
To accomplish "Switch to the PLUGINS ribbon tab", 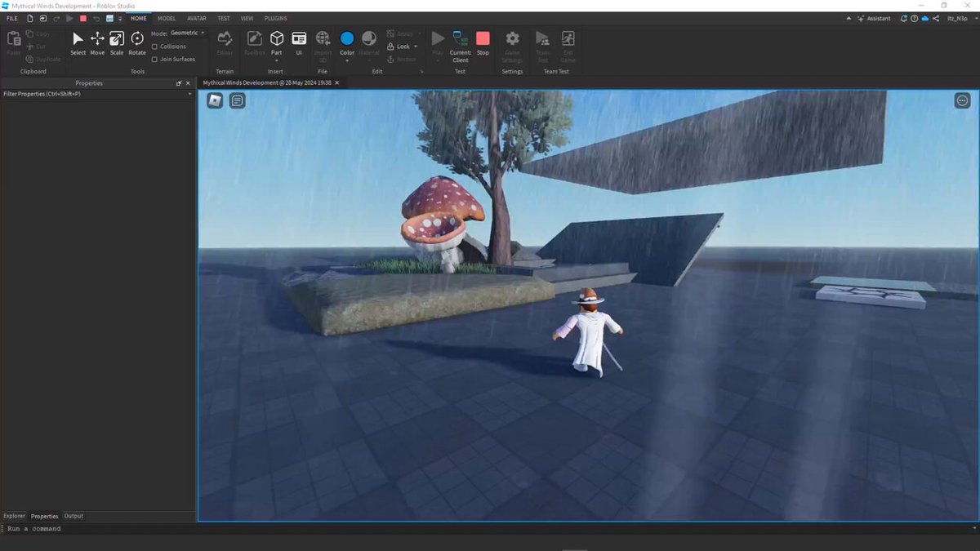I will [x=275, y=18].
